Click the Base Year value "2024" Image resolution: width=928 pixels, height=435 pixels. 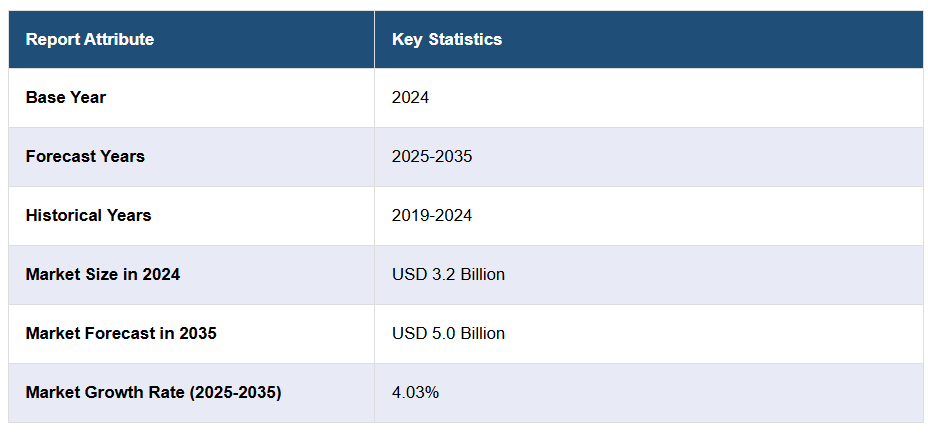pos(410,98)
